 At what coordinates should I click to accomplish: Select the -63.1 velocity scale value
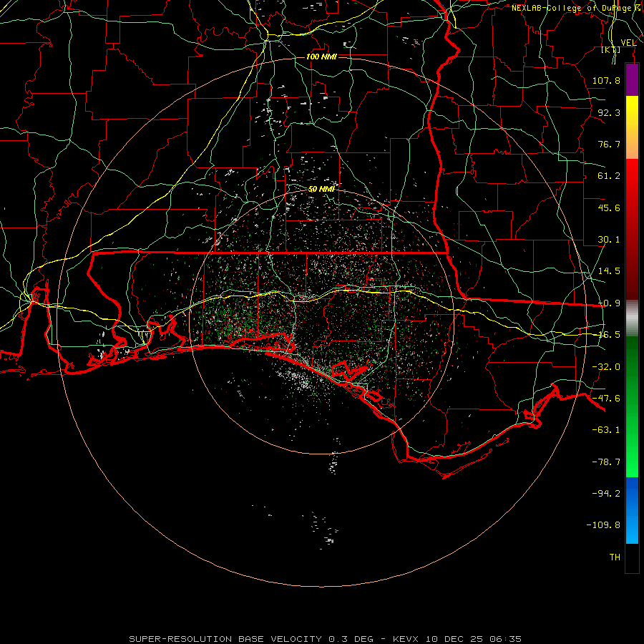coord(606,430)
